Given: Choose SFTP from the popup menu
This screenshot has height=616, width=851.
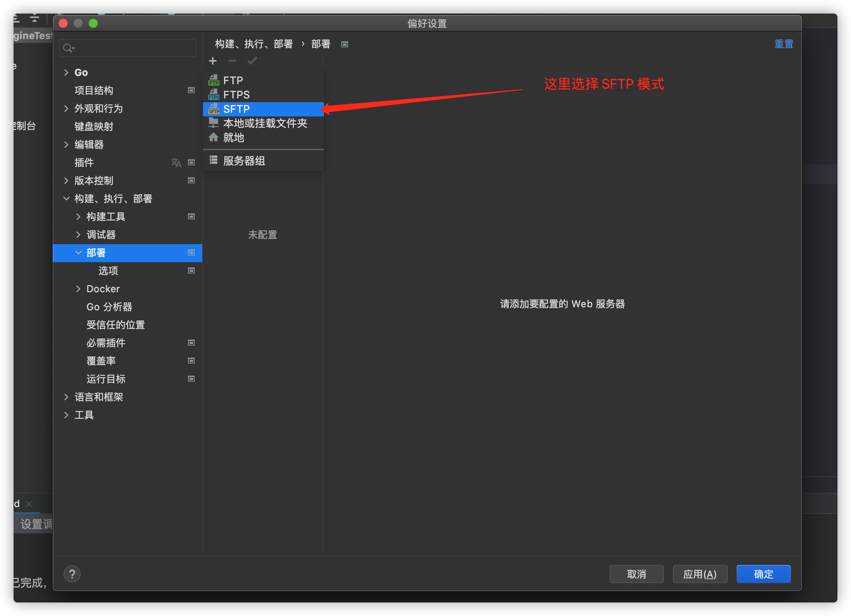Looking at the screenshot, I should pyautogui.click(x=236, y=109).
